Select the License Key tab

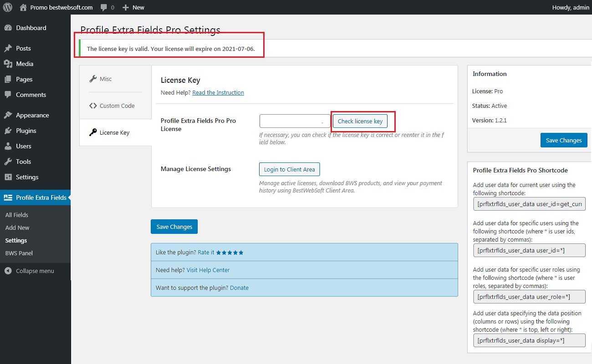pos(115,132)
